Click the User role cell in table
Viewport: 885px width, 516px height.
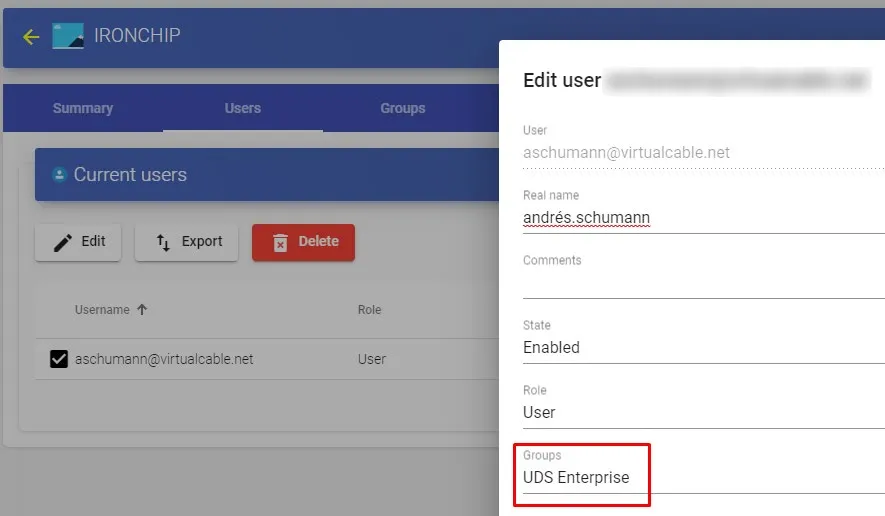[372, 359]
